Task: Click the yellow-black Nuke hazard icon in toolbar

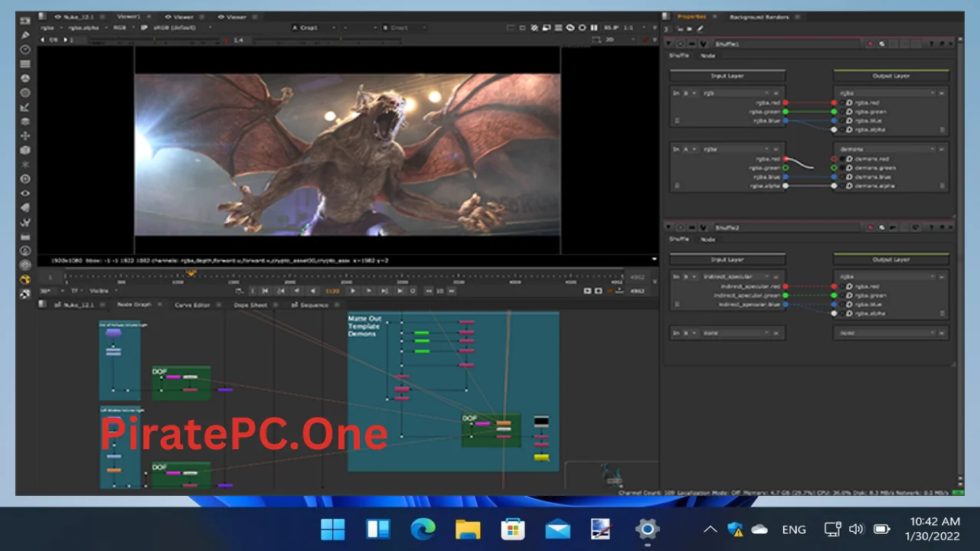Action: [25, 280]
